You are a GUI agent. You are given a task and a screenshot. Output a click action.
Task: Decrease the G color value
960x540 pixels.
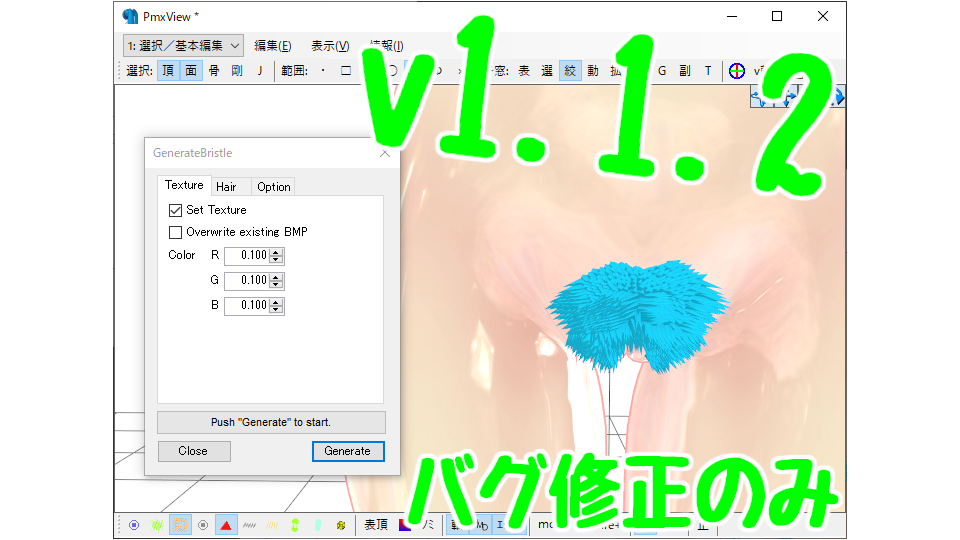(x=276, y=285)
